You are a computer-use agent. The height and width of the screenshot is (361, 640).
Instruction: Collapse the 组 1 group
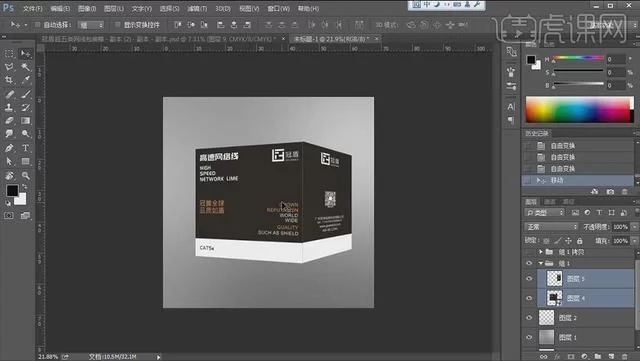click(541, 263)
